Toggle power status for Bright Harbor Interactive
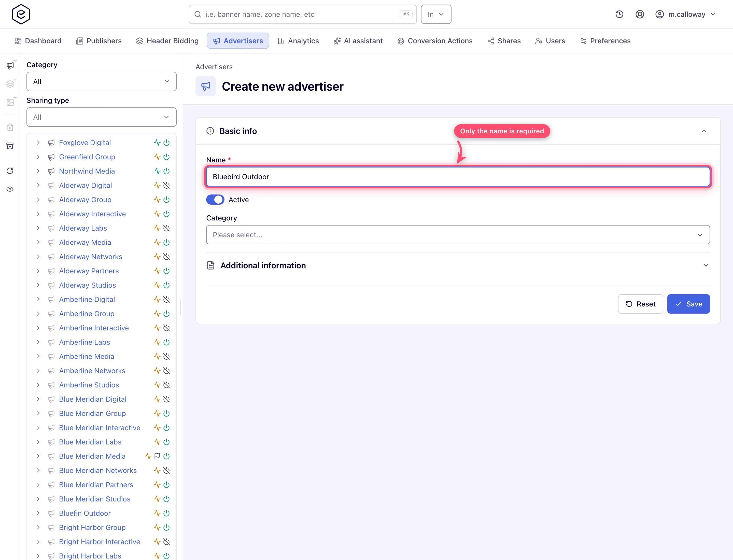Viewport: 733px width, 560px height. 166,542
